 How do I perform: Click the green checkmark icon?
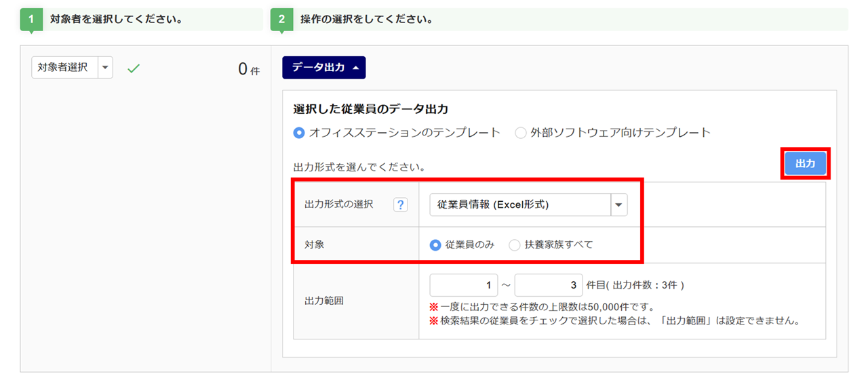point(134,68)
